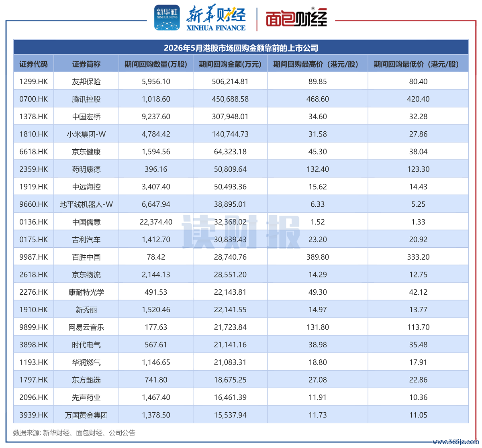Select company name 先声药业
Screen dimensions: 482x448
pos(86,397)
